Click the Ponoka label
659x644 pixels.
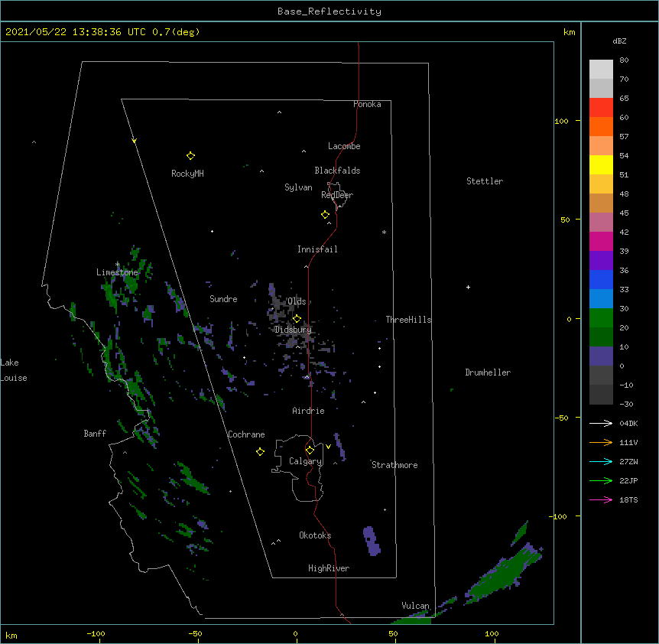coord(367,104)
